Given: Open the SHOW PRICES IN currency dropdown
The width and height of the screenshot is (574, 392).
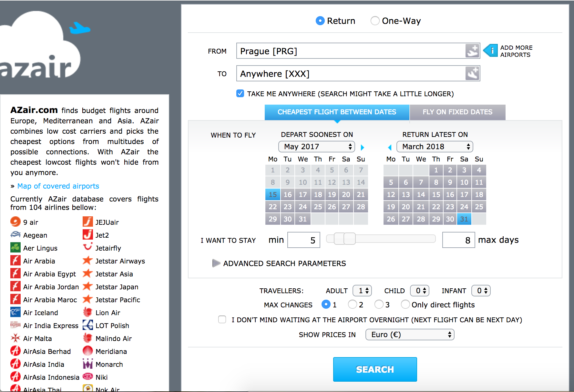Looking at the screenshot, I should (x=409, y=335).
